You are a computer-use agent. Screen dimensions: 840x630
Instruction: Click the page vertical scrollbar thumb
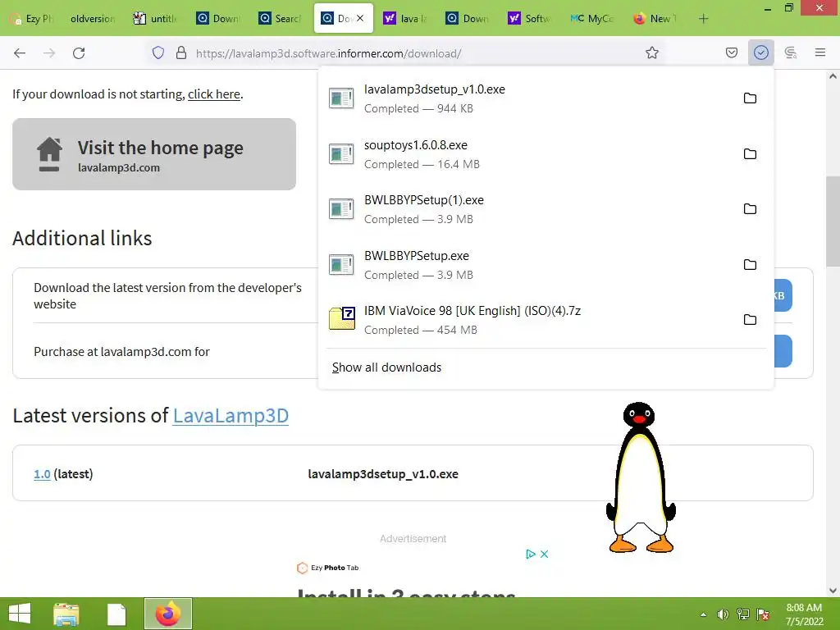833,221
